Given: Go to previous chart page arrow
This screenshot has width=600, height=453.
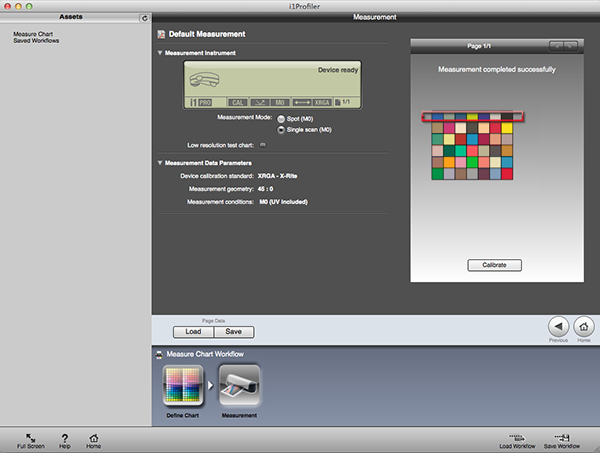Looking at the screenshot, I should pyautogui.click(x=557, y=46).
